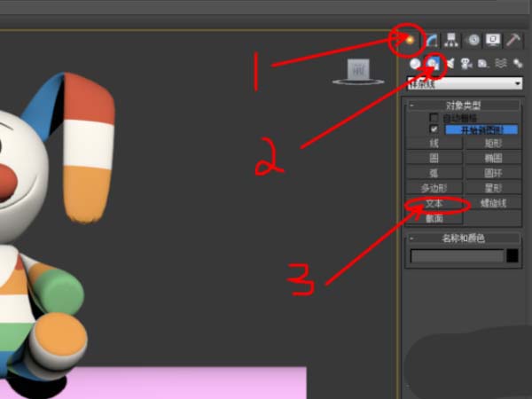Click the 圆环 donut button

pyautogui.click(x=493, y=173)
